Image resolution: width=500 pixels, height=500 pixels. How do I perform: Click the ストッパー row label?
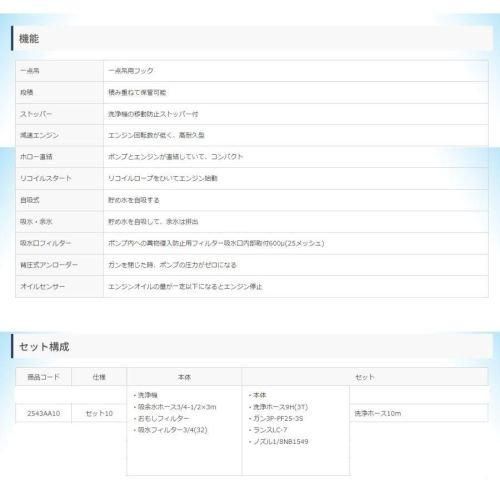tap(36, 114)
